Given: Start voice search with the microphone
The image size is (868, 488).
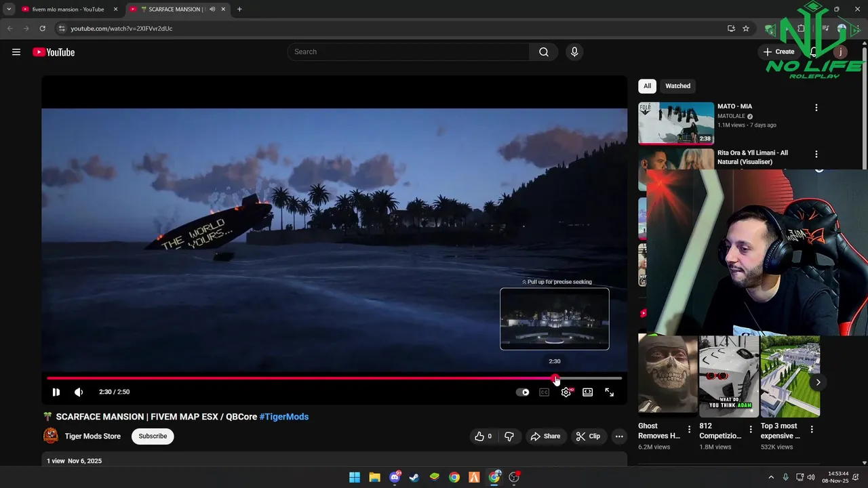Looking at the screenshot, I should pos(574,52).
